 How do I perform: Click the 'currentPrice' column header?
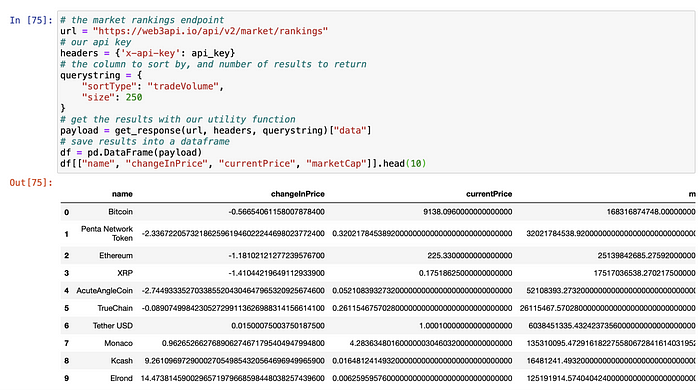[x=489, y=194]
